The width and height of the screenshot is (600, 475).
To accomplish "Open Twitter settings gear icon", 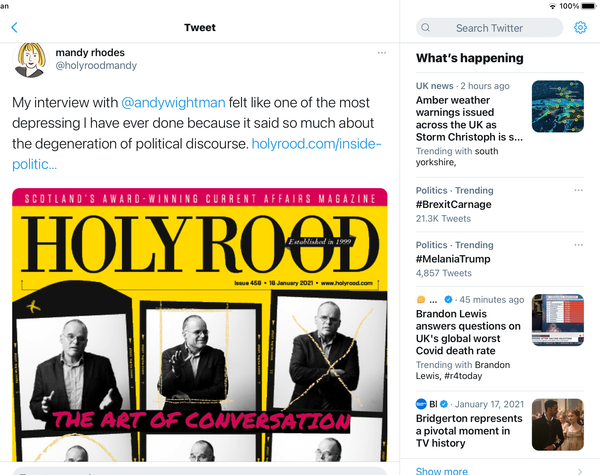I will (580, 28).
